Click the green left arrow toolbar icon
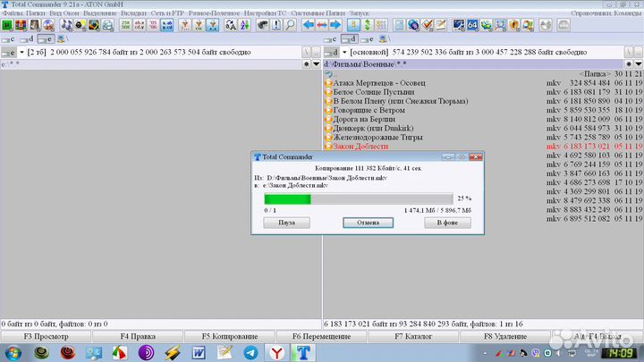644x362 pixels. click(x=309, y=26)
